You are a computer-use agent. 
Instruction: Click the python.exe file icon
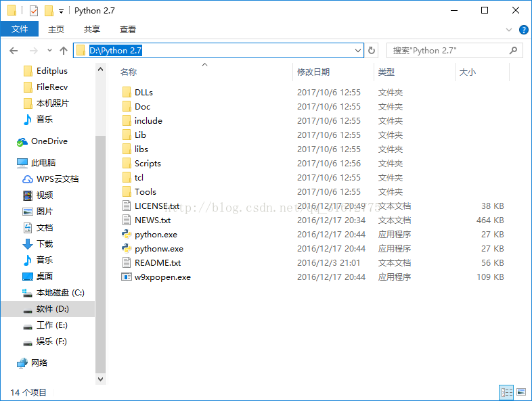[127, 235]
